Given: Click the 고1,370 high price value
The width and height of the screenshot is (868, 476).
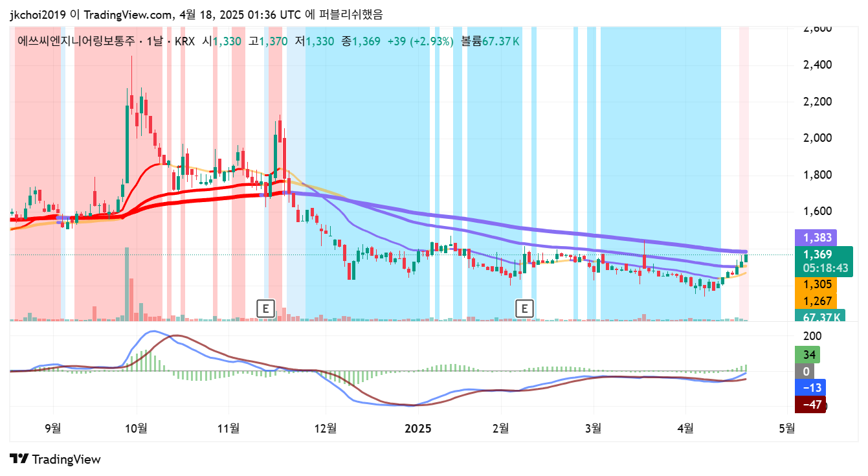Looking at the screenshot, I should (268, 41).
